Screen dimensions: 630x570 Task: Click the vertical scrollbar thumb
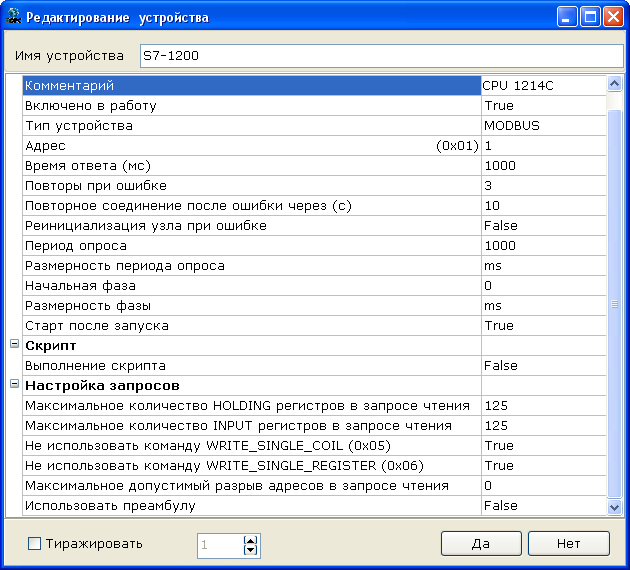tap(614, 304)
